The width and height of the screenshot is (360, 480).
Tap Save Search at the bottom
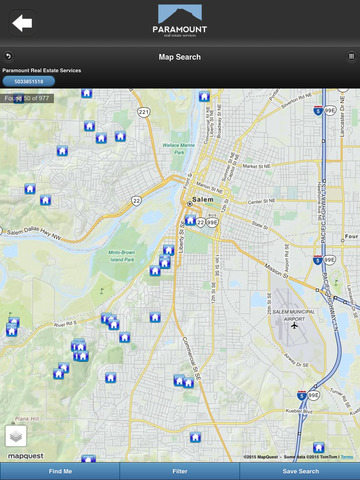[x=300, y=471]
